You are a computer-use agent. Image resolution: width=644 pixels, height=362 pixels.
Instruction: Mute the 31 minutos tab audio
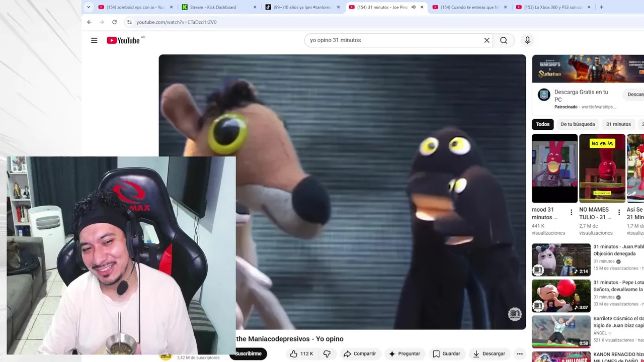click(413, 7)
